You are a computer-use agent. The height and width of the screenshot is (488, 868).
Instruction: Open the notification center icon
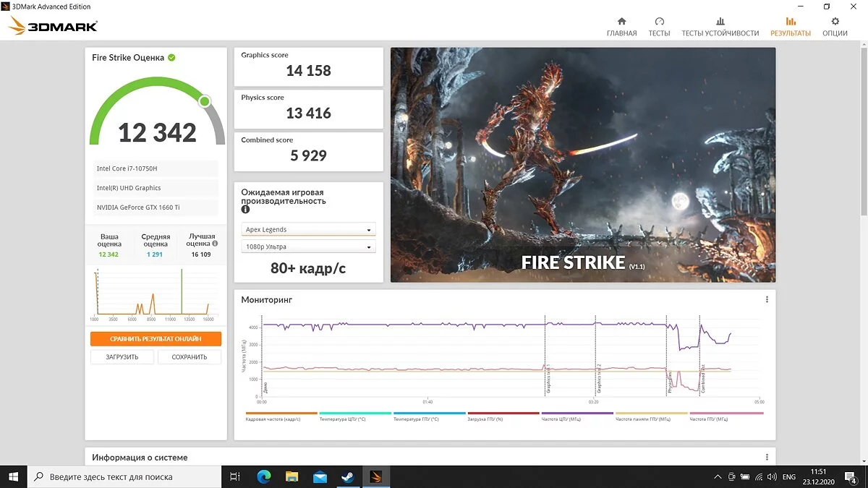point(851,476)
